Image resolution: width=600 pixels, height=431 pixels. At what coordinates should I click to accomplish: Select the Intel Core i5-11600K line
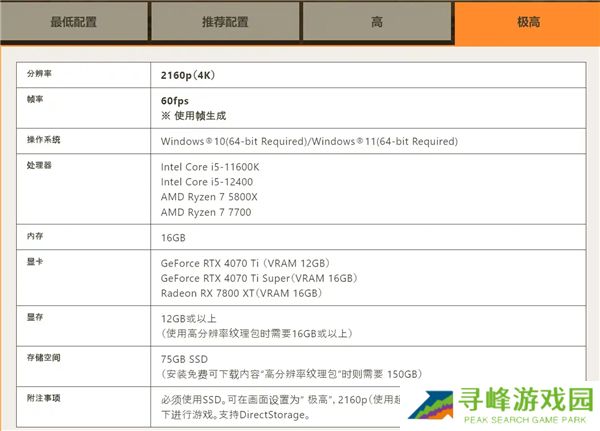[x=210, y=167]
